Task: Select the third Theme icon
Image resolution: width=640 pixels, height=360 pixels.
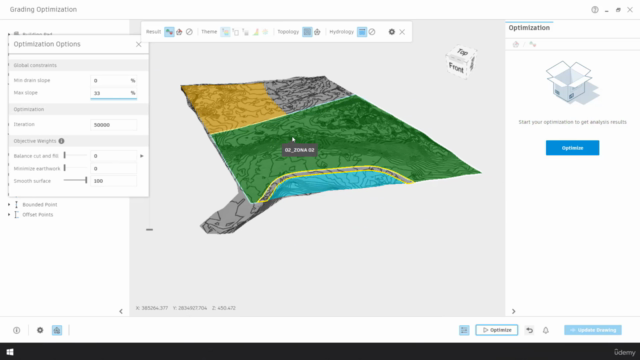Action: pyautogui.click(x=246, y=32)
